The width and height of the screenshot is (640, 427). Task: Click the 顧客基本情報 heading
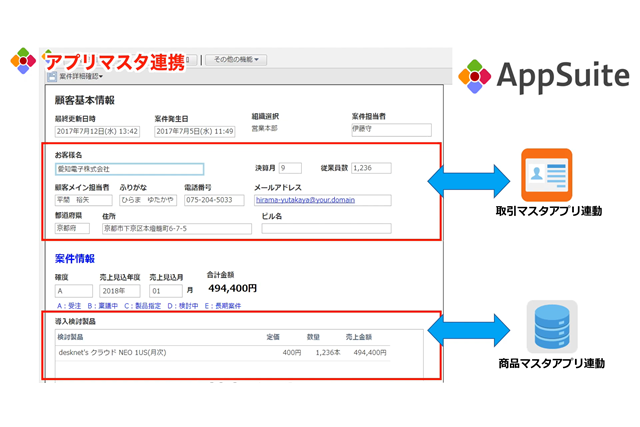tap(85, 100)
